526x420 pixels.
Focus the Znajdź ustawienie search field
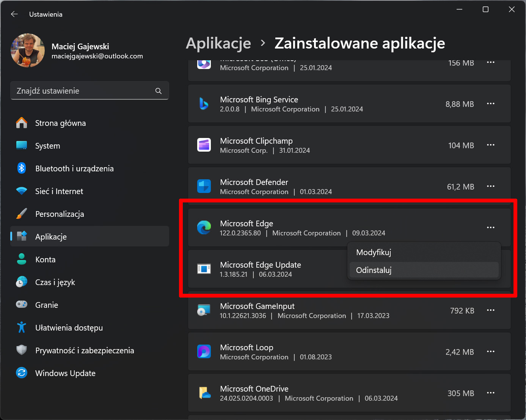coord(89,91)
